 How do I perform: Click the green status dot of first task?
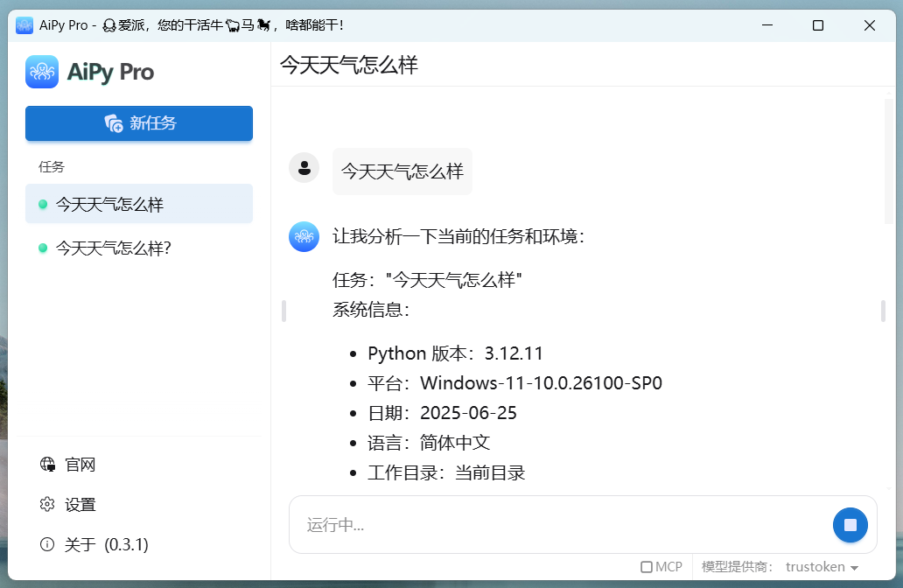click(x=43, y=205)
